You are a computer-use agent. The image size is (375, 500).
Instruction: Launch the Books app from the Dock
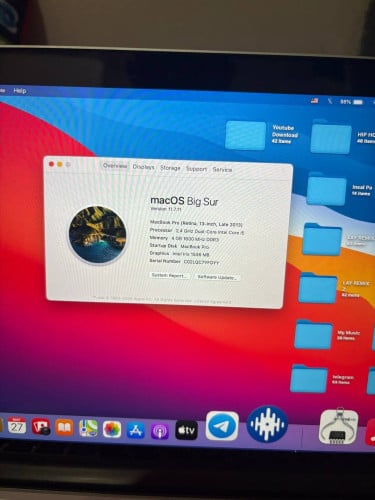point(64,427)
